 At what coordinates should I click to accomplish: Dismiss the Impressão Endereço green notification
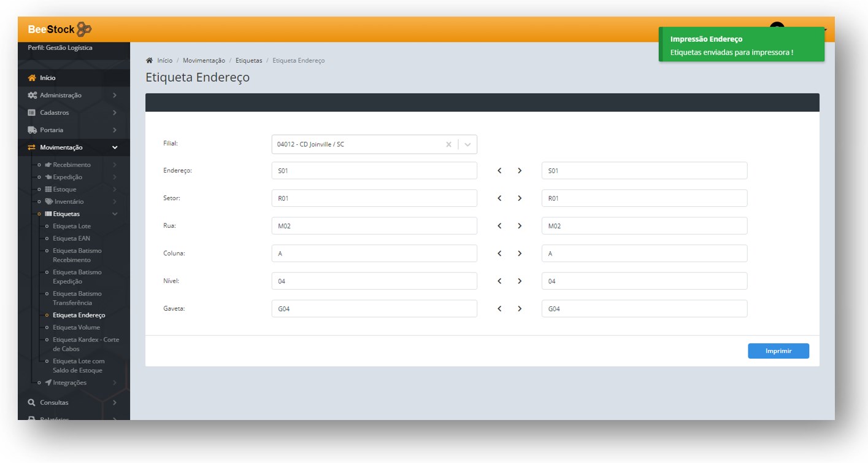pyautogui.click(x=741, y=45)
